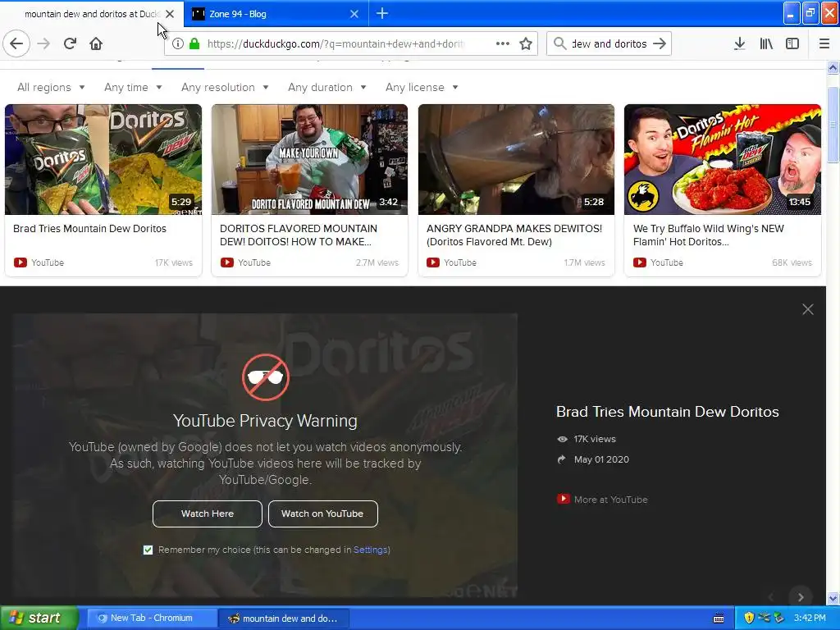Open Brad Tries Mountain Dew Doritos result title

coord(90,229)
